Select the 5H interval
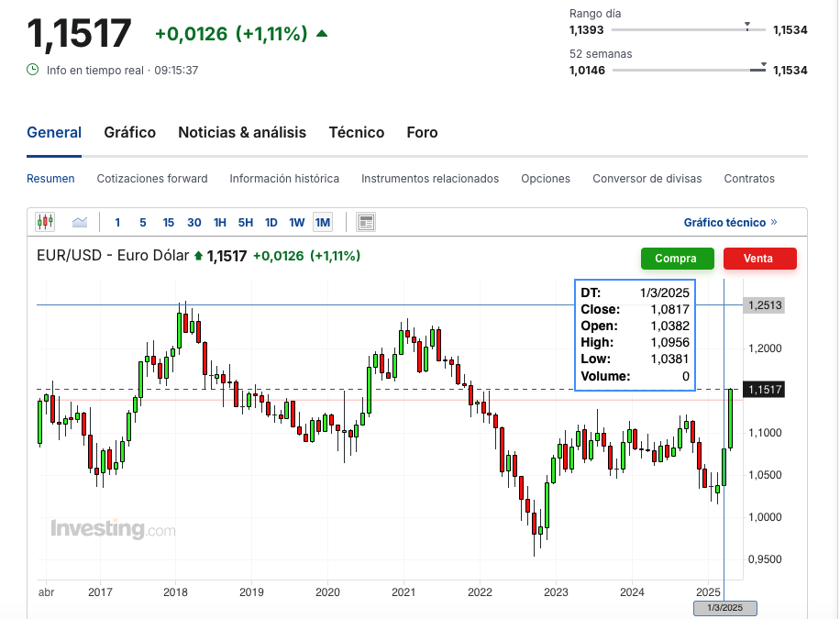This screenshot has height=619, width=840. tap(246, 223)
